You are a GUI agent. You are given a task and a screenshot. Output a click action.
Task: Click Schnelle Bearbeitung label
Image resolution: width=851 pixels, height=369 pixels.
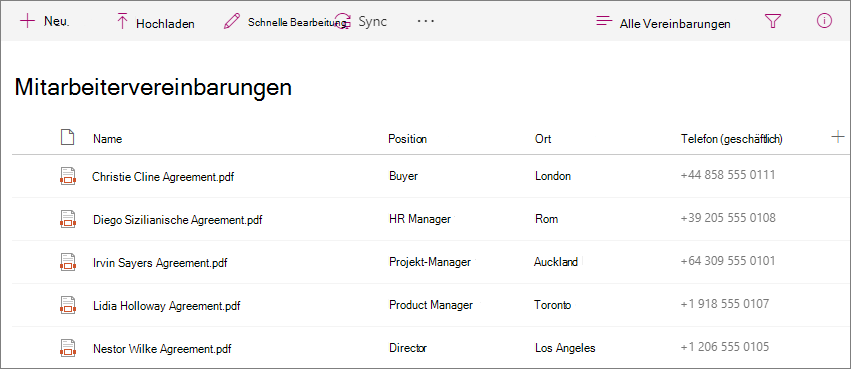coord(297,22)
